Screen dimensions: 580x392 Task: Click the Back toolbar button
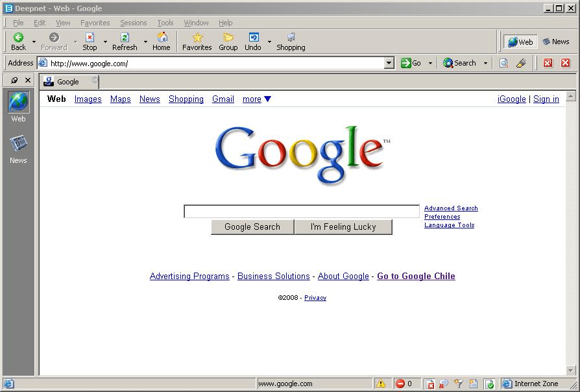(18, 42)
